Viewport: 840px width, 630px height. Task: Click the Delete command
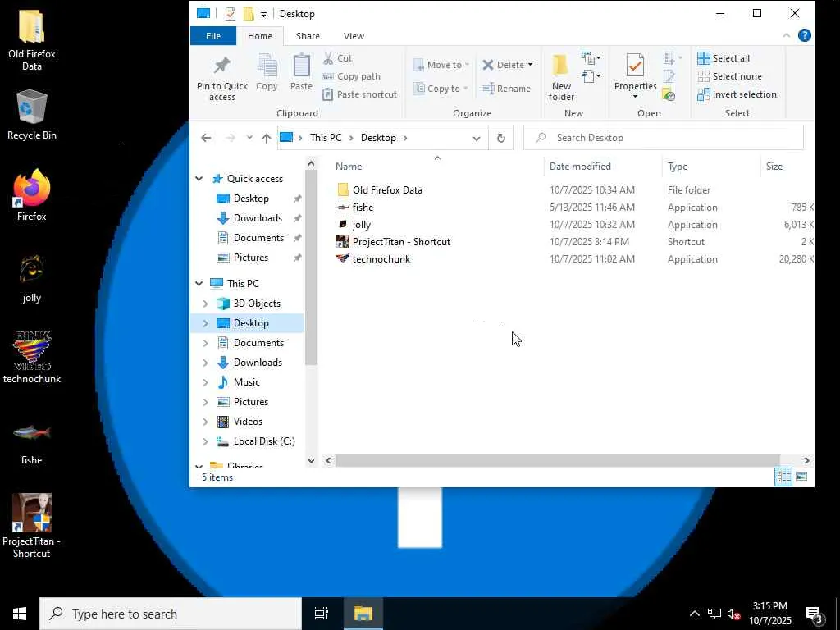503,65
